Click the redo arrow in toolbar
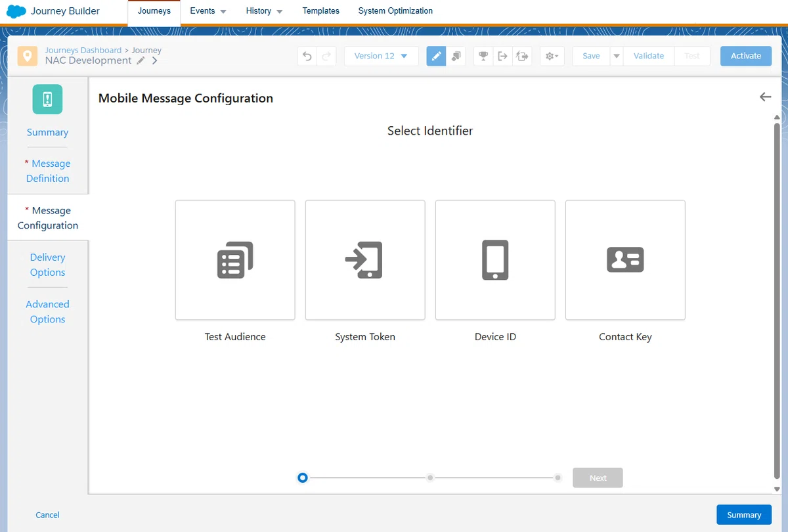The width and height of the screenshot is (788, 532). click(x=326, y=56)
